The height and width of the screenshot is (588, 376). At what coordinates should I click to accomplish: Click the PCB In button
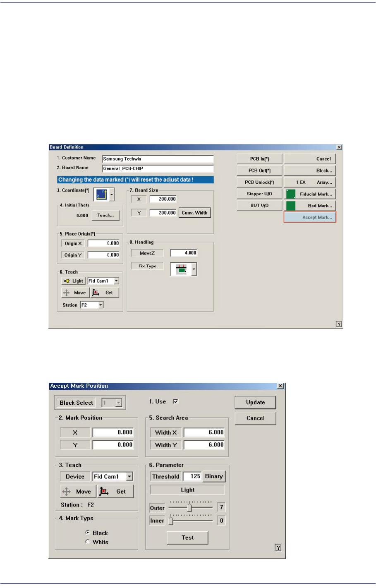[x=259, y=159]
